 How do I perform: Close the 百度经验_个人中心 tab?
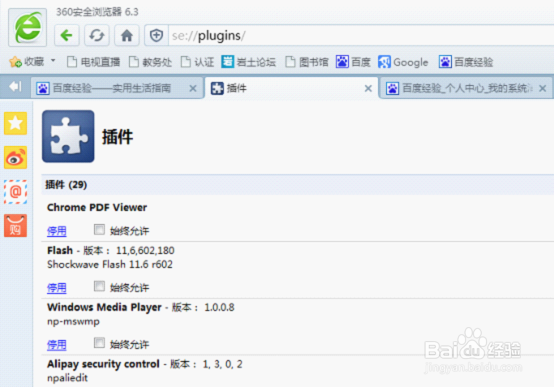click(543, 88)
